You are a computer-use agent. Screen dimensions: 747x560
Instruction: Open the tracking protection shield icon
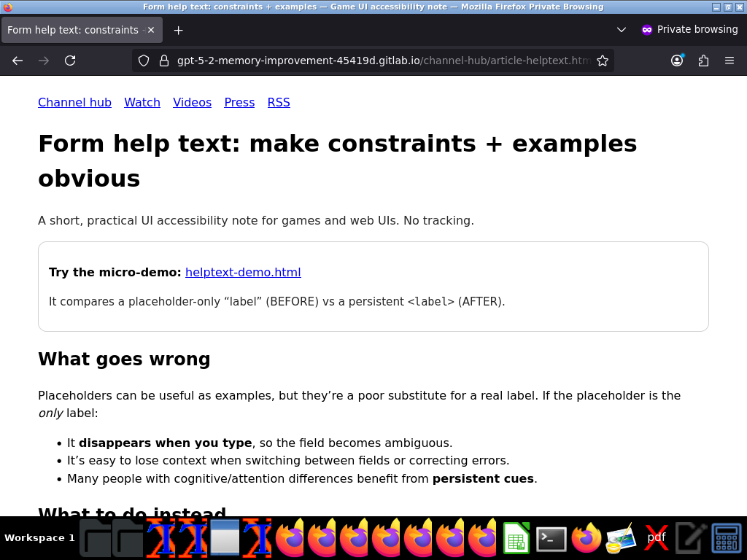(144, 61)
